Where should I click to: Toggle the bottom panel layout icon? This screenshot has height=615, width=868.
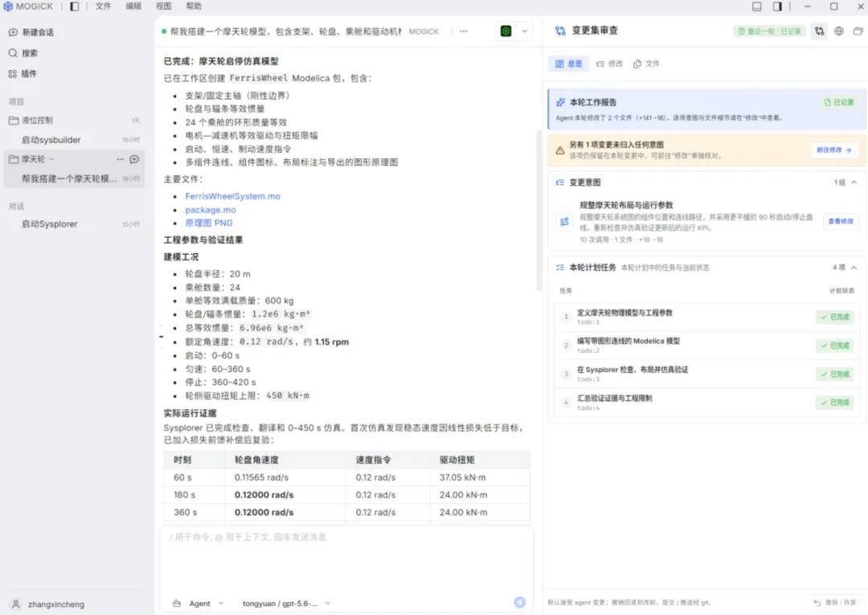757,6
